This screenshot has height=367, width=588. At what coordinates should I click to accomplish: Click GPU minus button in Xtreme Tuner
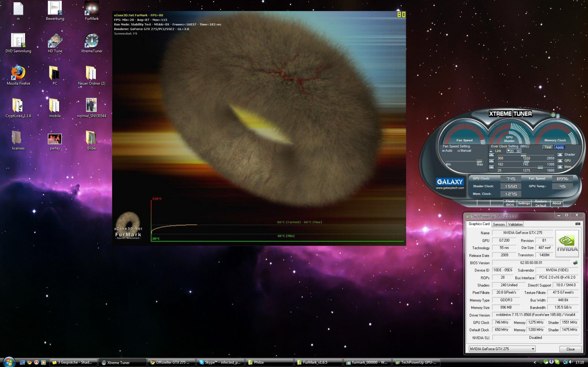[491, 161]
